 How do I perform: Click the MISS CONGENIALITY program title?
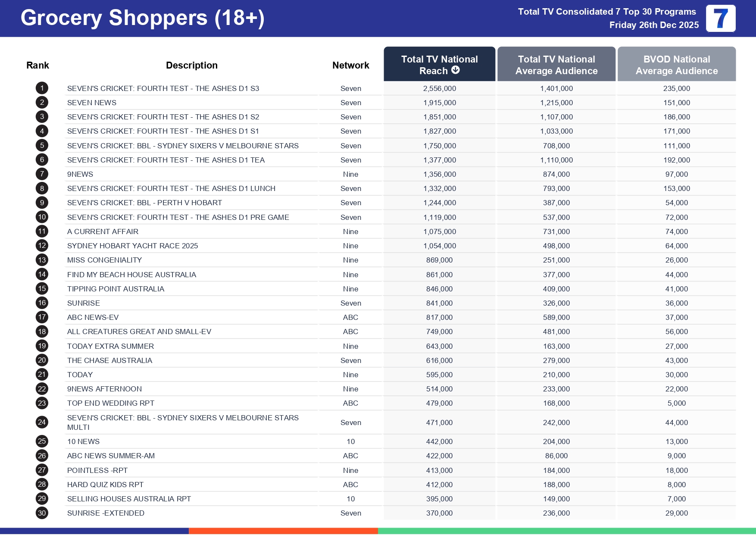pyautogui.click(x=104, y=260)
